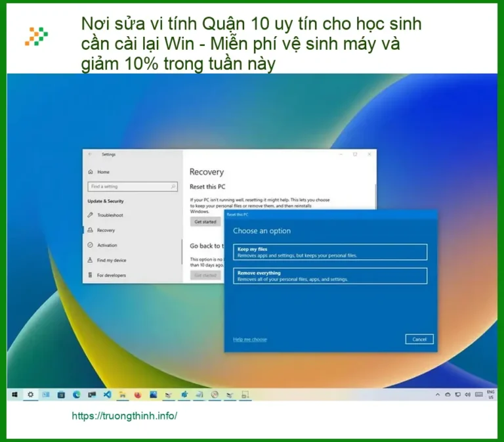504x442 pixels.
Task: Minimize the Settings window
Action: 341,154
